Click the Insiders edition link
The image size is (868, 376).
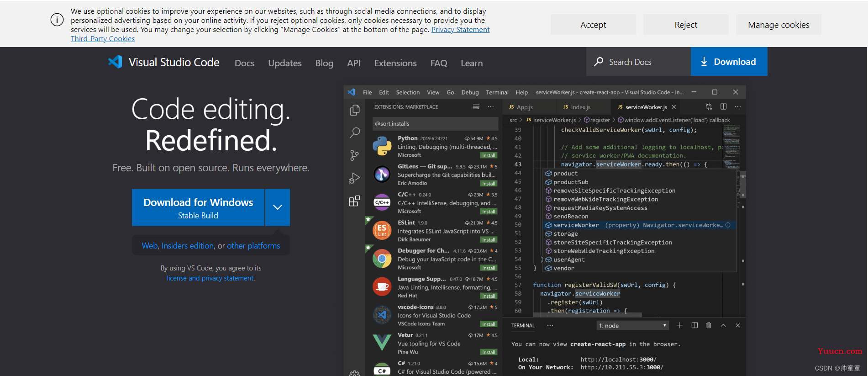188,246
